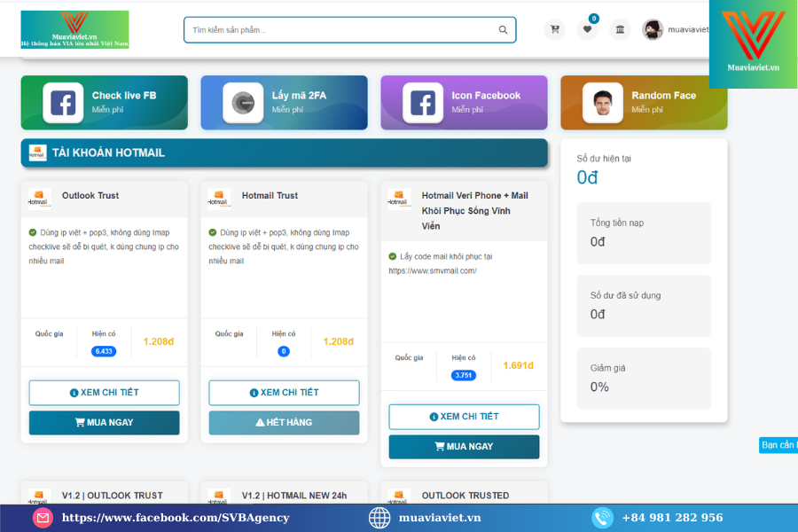Click muaviaviet.vn text in bottom banner

pos(440,518)
